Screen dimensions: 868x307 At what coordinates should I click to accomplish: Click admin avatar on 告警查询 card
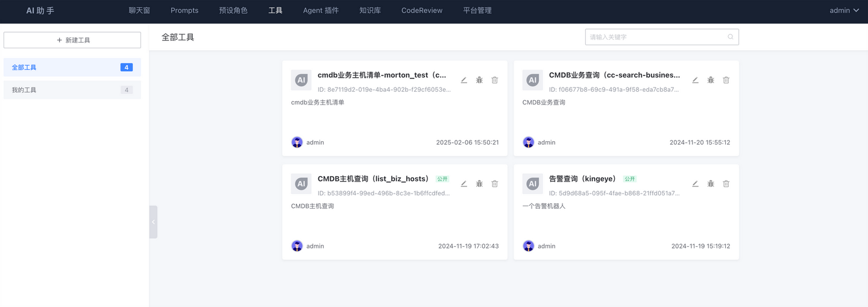(x=529, y=246)
